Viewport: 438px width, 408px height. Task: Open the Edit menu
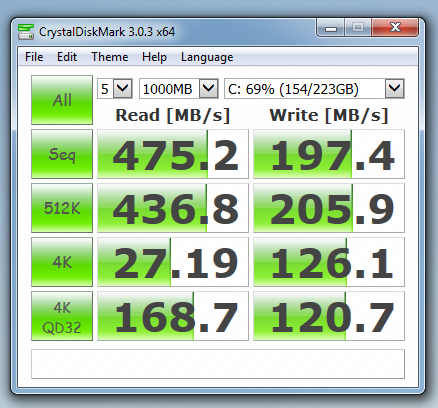(x=67, y=57)
